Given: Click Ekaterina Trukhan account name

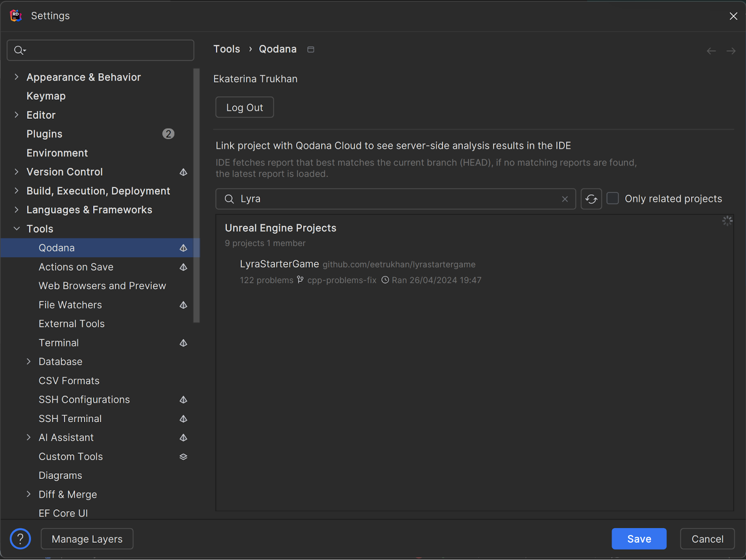Looking at the screenshot, I should 255,79.
